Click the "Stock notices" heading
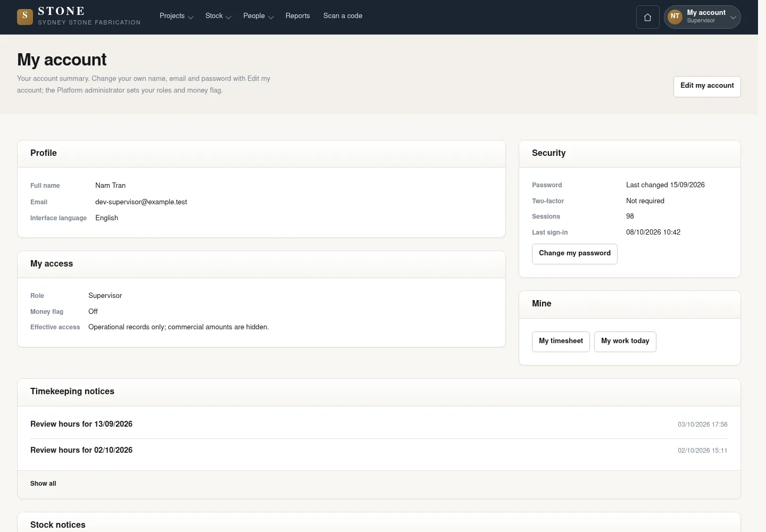Viewport: 766px width, 532px height. pos(58,525)
